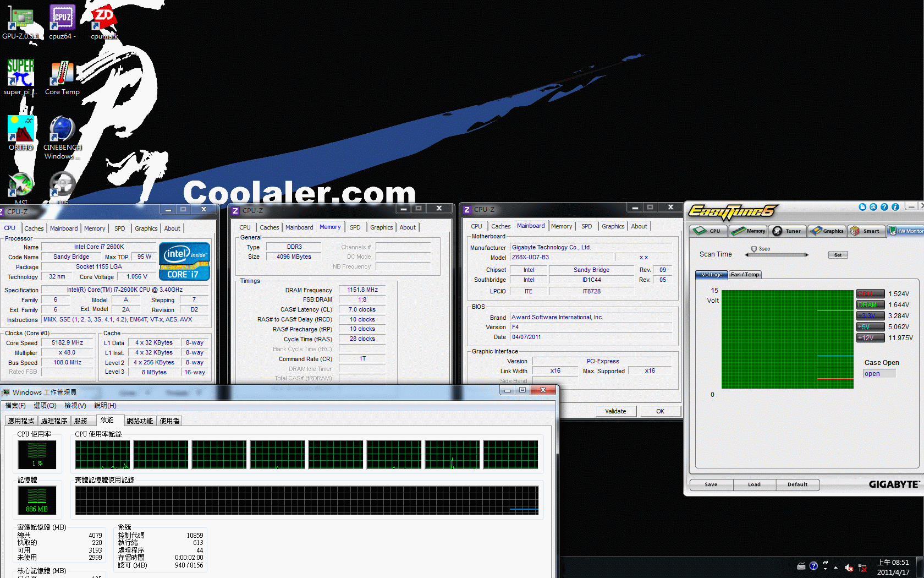Select the MSI desktop shortcut icon
Viewport: 924px width, 578px height.
[20, 188]
